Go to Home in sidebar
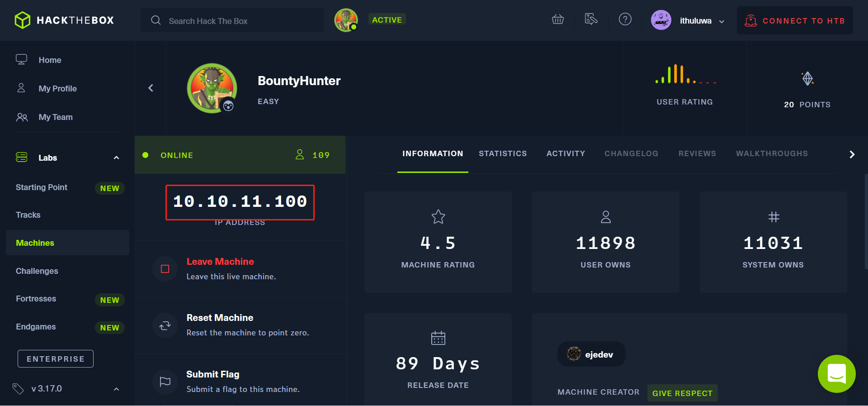868x406 pixels. [x=50, y=60]
